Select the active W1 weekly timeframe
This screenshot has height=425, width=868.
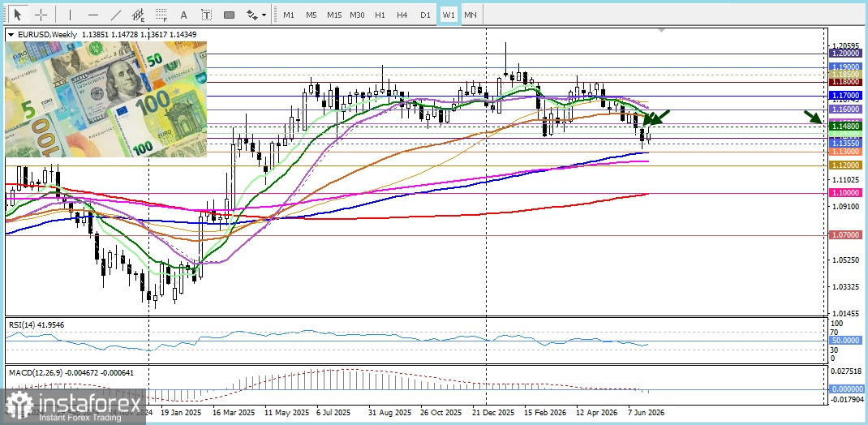point(448,15)
